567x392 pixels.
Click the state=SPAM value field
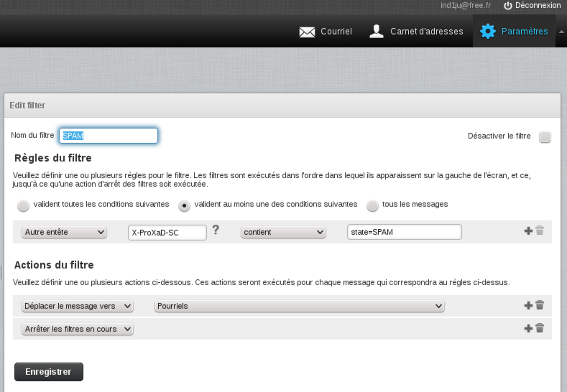(404, 232)
